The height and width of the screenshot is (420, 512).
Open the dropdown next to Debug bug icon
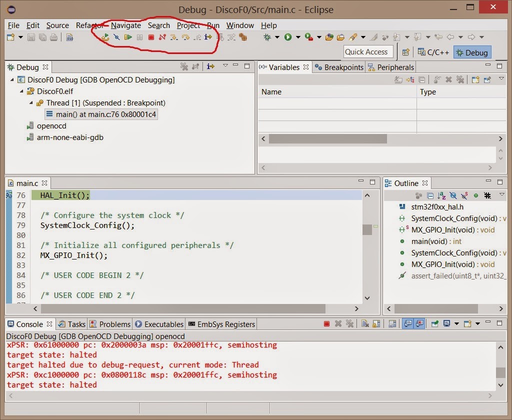277,37
